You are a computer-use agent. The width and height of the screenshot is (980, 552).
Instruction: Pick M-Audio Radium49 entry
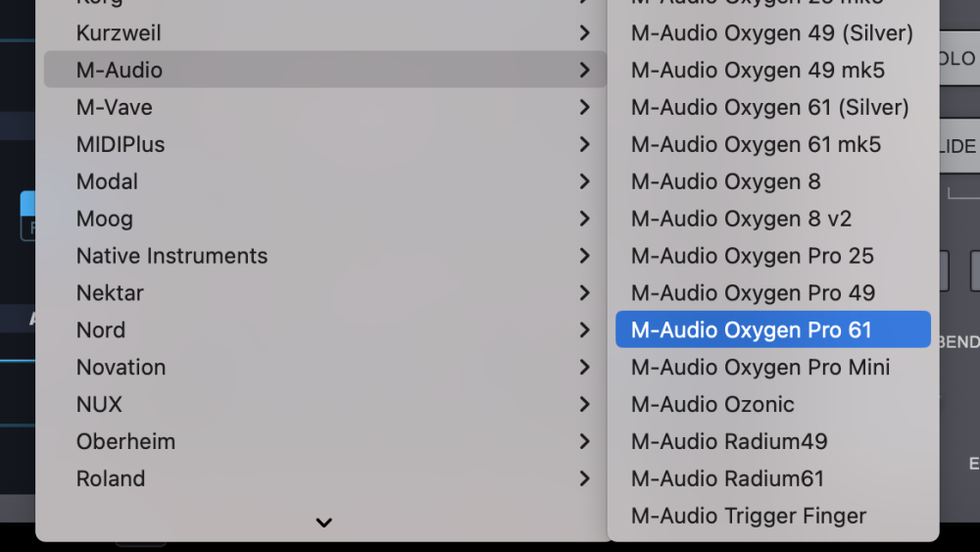(x=729, y=441)
